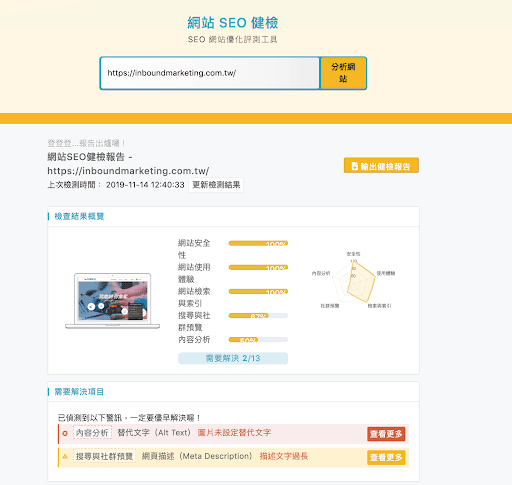
Task: Click the 需要解決 2/13 button
Action: tap(233, 358)
